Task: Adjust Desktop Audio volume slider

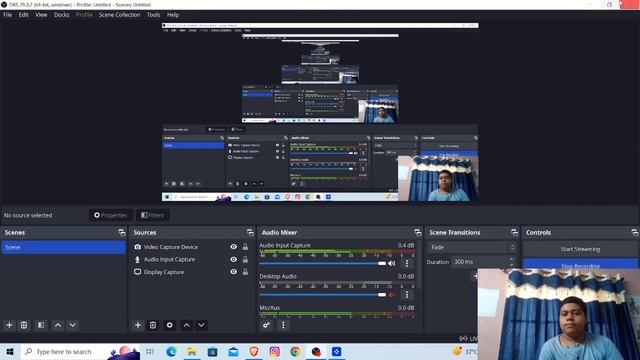Action: pyautogui.click(x=322, y=294)
